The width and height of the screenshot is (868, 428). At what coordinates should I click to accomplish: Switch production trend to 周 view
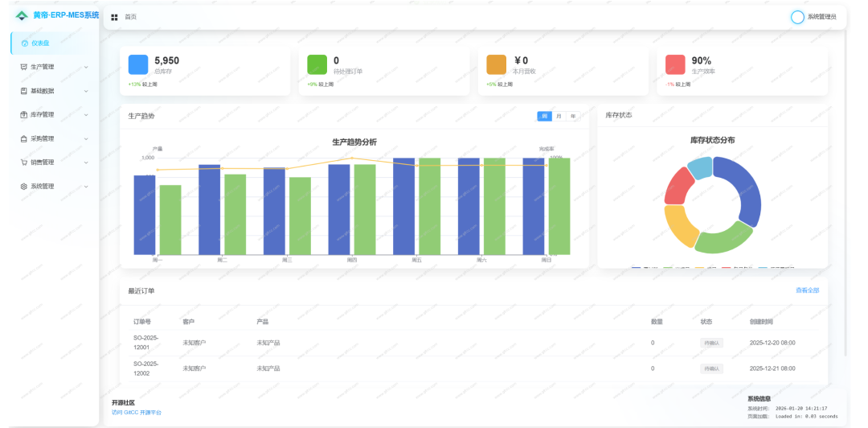545,116
